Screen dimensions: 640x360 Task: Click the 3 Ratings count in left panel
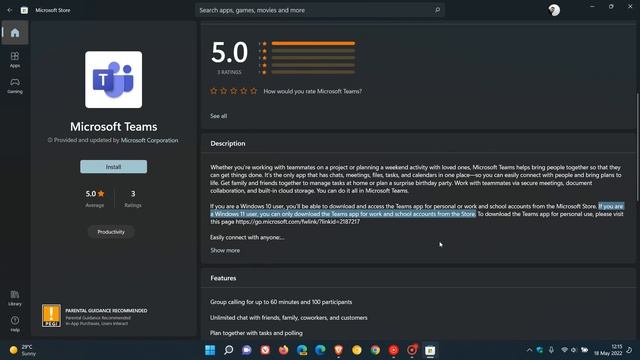point(133,198)
